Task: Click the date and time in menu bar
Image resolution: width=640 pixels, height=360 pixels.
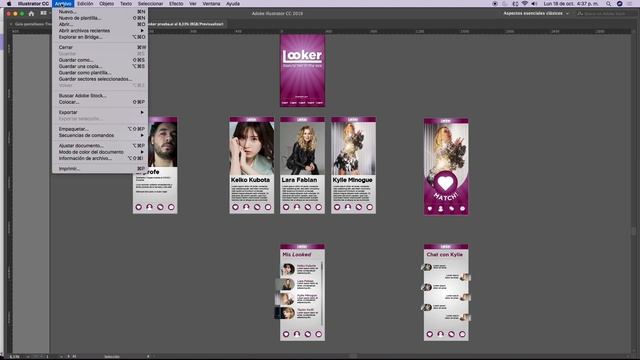Action: [571, 4]
